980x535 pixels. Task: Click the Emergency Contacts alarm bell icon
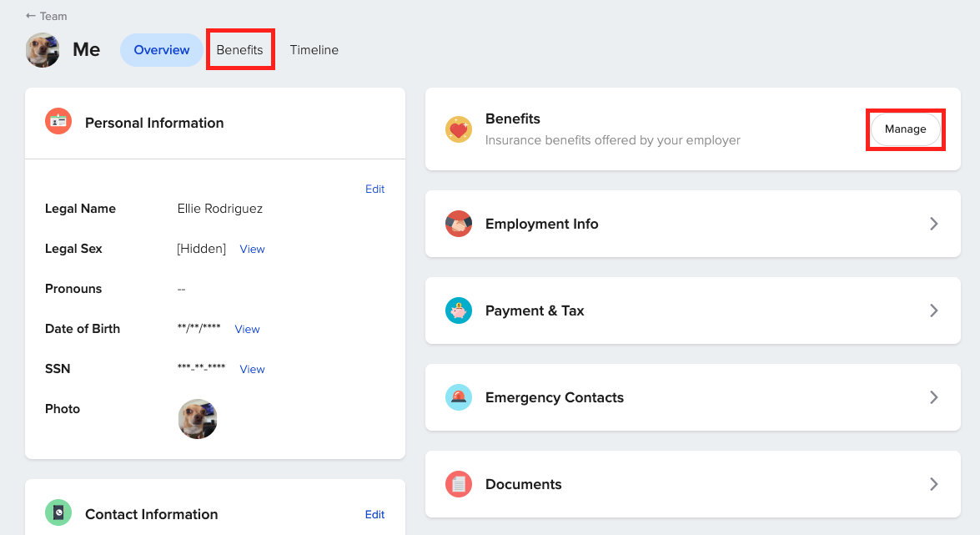point(458,397)
